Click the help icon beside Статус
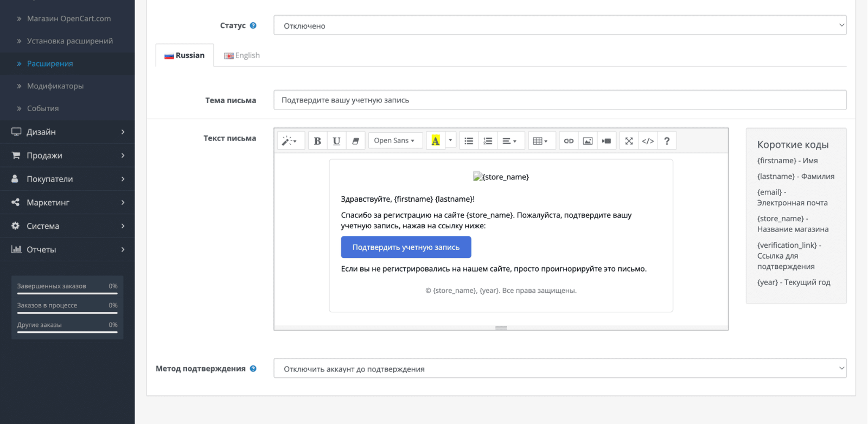Screen dimensions: 868x424 [x=253, y=25]
